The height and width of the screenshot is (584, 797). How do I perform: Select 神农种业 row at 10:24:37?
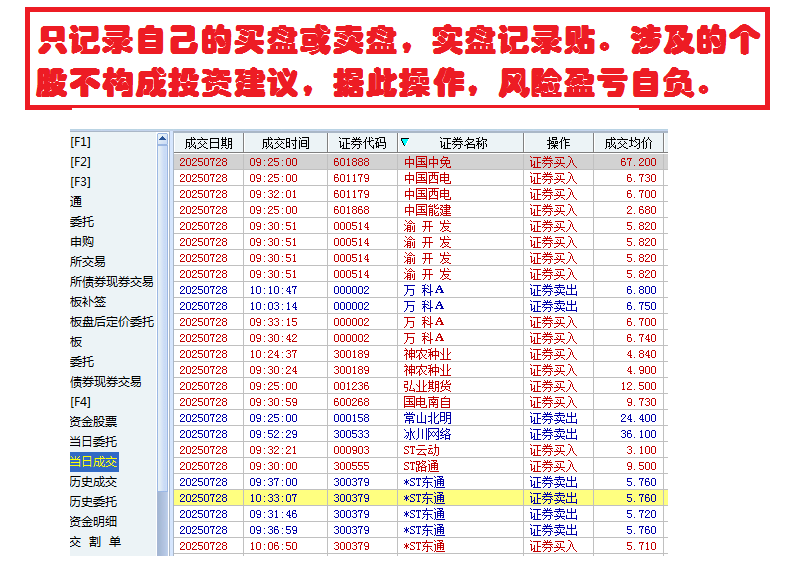tap(420, 354)
